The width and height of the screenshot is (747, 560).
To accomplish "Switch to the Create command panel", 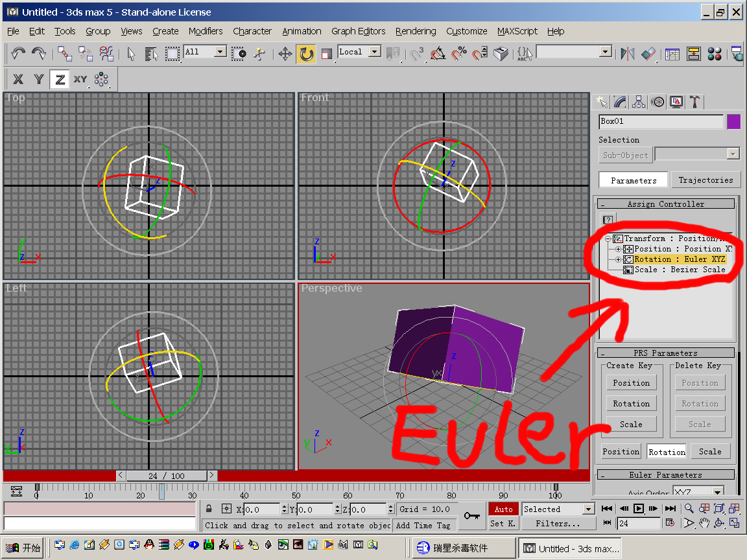I will pyautogui.click(x=602, y=101).
